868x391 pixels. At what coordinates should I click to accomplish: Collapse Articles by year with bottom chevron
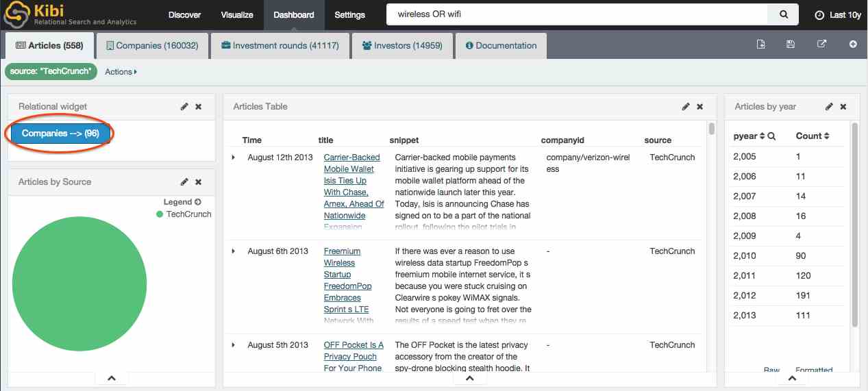[792, 378]
